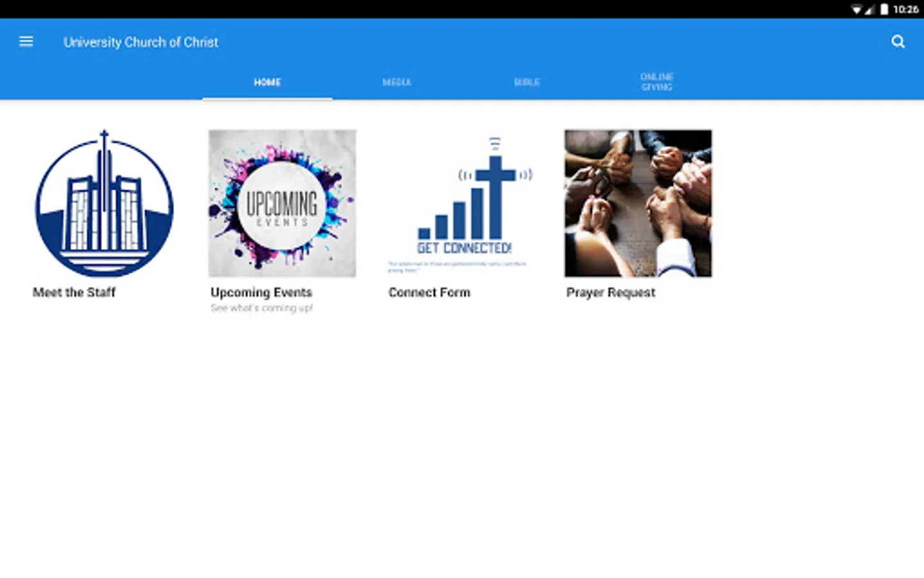Viewport: 924px width, 578px height.
Task: Click 'See what's coming up!' subtitle
Action: [x=262, y=308]
